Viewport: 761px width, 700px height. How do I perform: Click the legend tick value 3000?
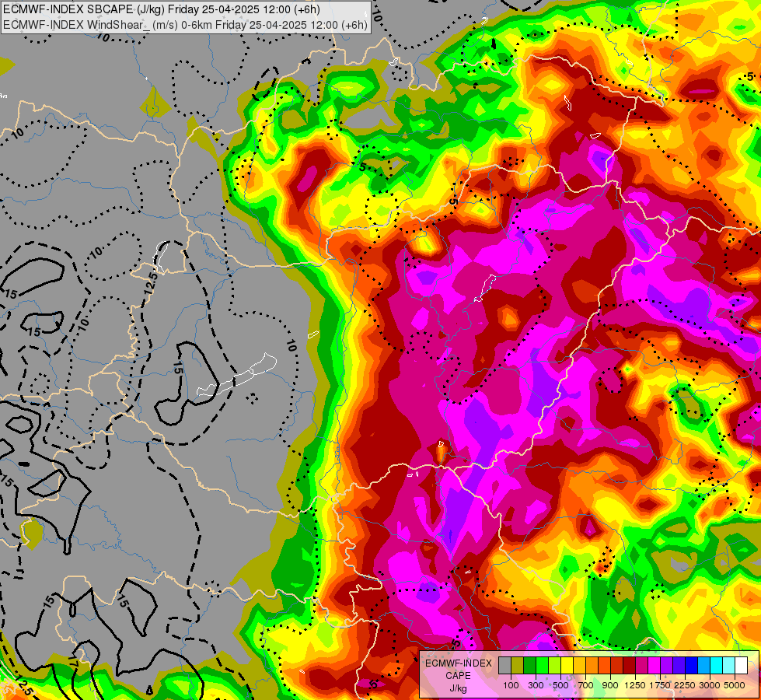tap(710, 685)
